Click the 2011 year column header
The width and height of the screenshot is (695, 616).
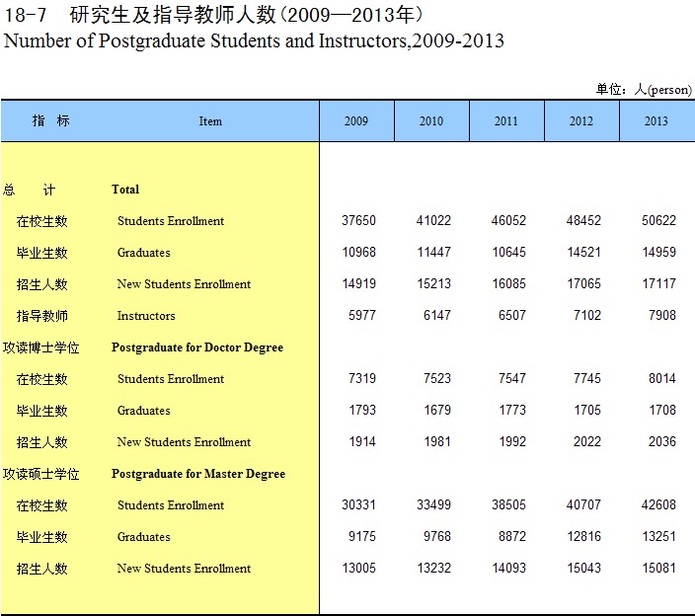point(506,121)
